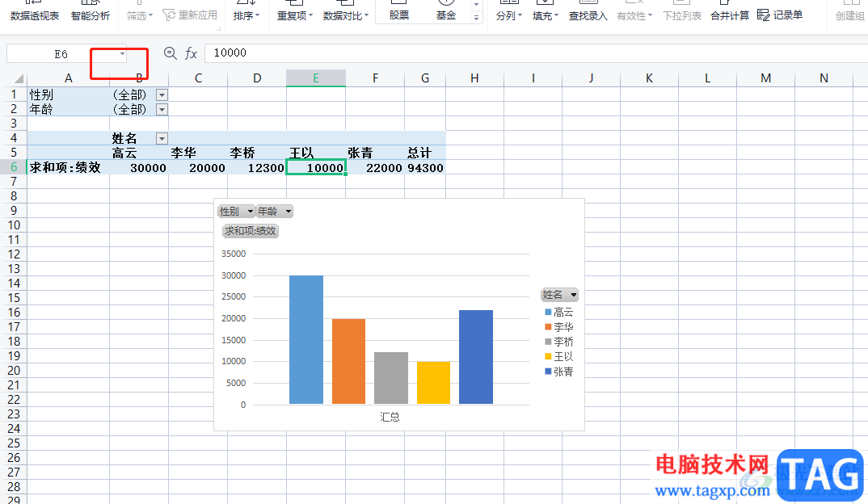Click the blue 高云 bar in chart

pyautogui.click(x=306, y=340)
